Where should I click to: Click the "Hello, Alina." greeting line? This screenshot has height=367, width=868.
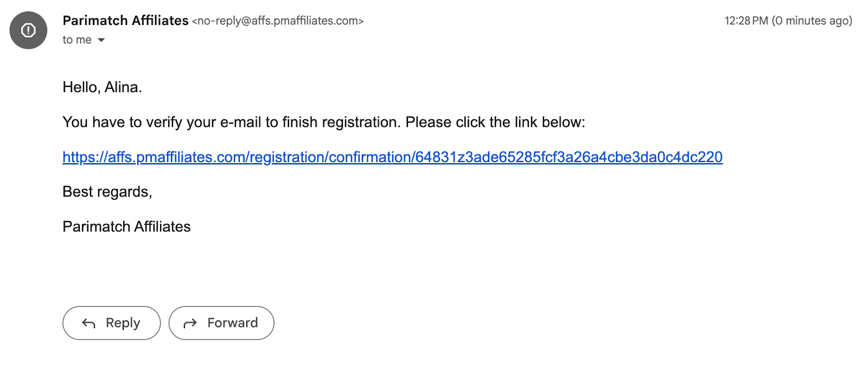pos(102,87)
